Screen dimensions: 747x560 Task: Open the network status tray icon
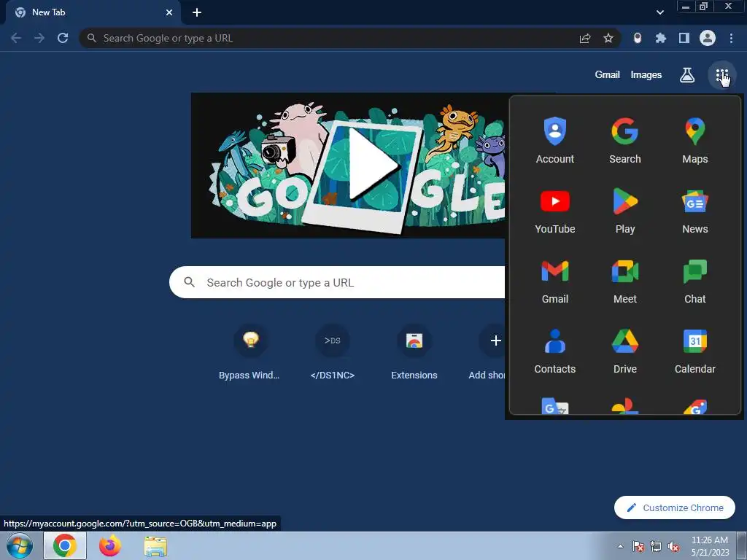pos(656,547)
